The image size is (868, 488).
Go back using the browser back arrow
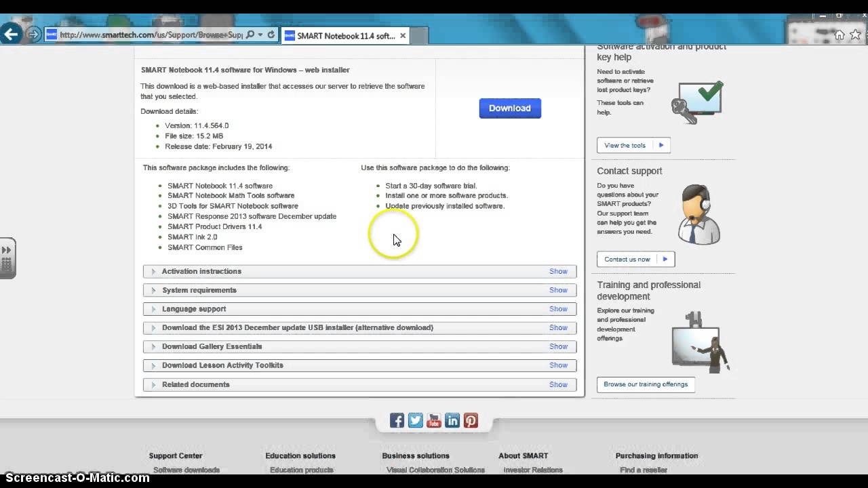coord(11,34)
